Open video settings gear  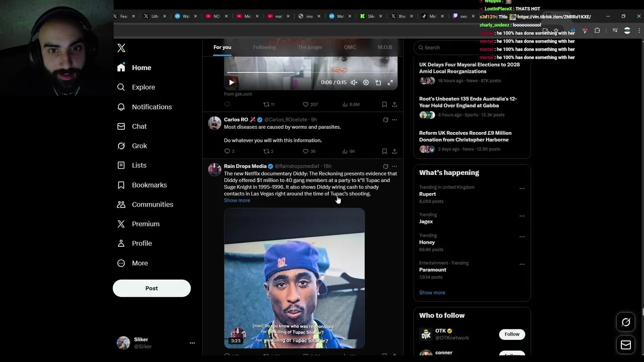tap(366, 82)
